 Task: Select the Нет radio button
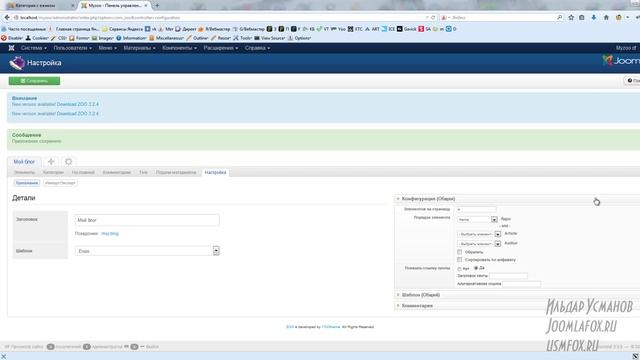(460, 269)
